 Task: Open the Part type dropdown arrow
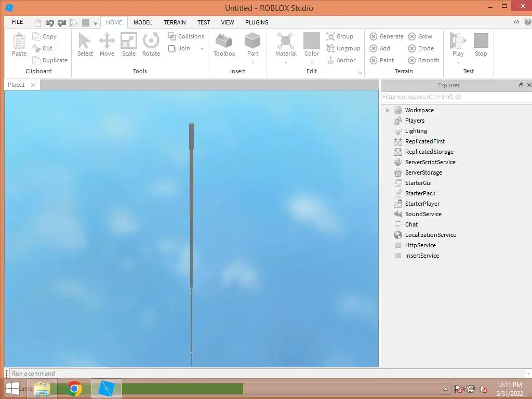(x=253, y=62)
